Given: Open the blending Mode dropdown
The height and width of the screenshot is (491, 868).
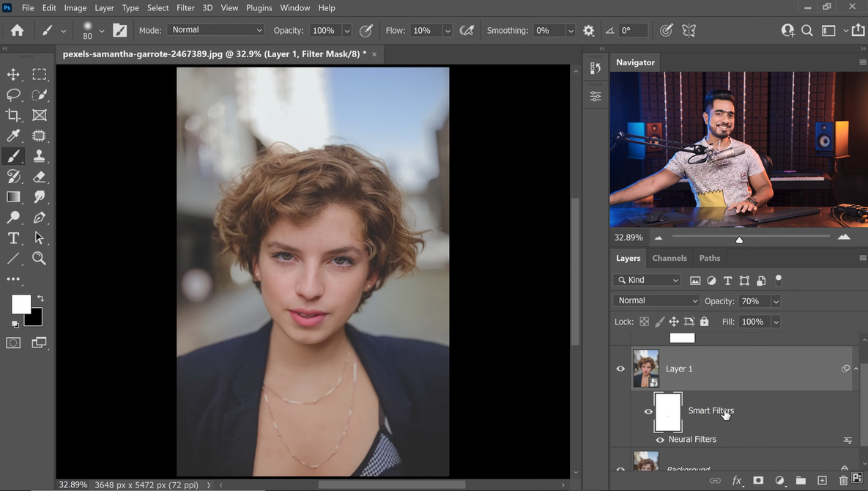Looking at the screenshot, I should click(656, 300).
